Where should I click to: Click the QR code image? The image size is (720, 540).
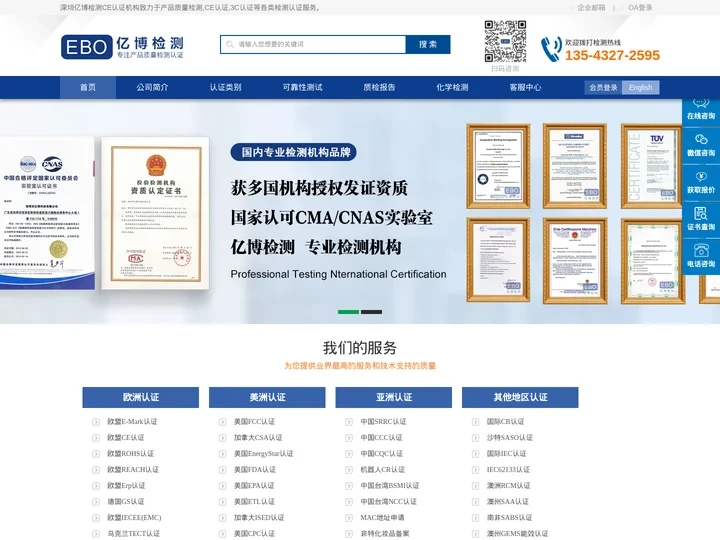(505, 41)
